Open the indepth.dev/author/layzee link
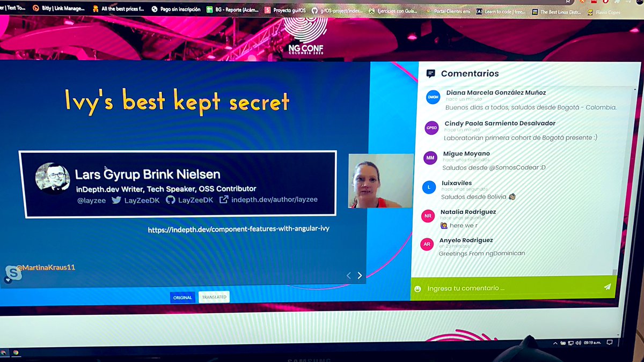Screen dimensions: 644x362 tap(274, 200)
